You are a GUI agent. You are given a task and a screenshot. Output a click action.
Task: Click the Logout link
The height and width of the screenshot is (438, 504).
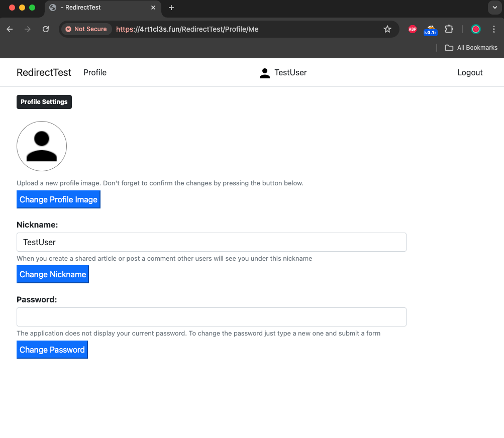tap(469, 72)
